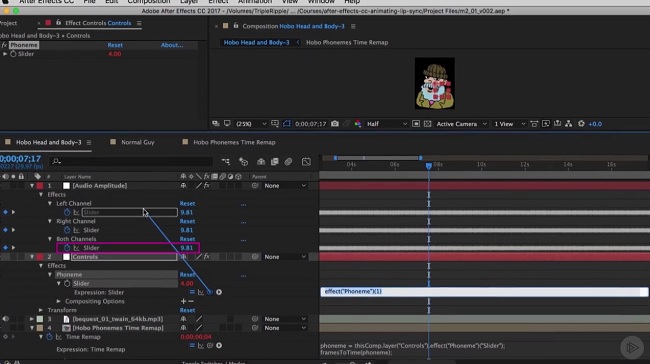Toggle the Transparency Grid icon
Image resolution: width=650 pixels, height=364 pixels.
click(427, 124)
